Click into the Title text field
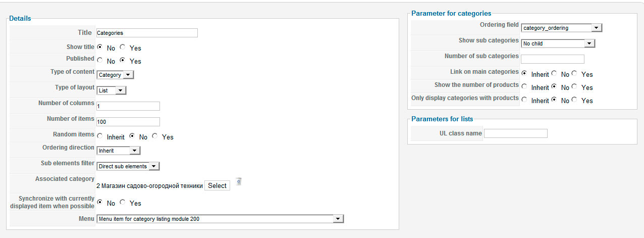The width and height of the screenshot is (644, 238). coord(147,33)
